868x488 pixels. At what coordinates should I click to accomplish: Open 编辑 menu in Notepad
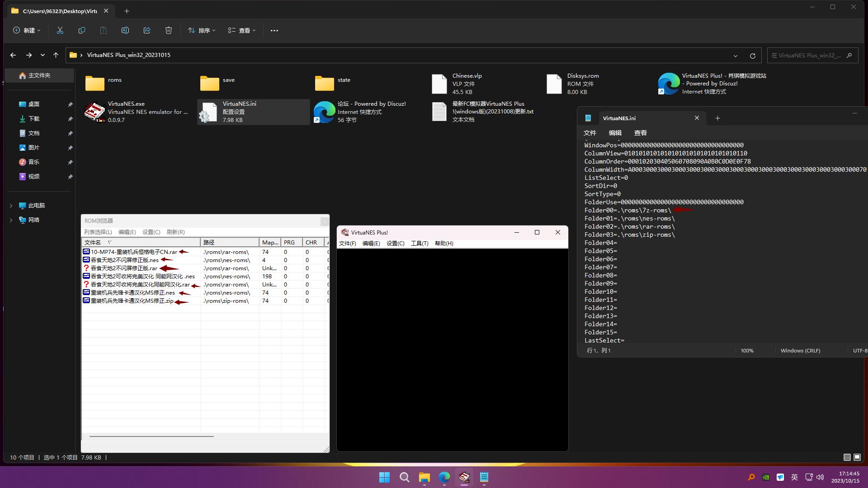coord(615,133)
